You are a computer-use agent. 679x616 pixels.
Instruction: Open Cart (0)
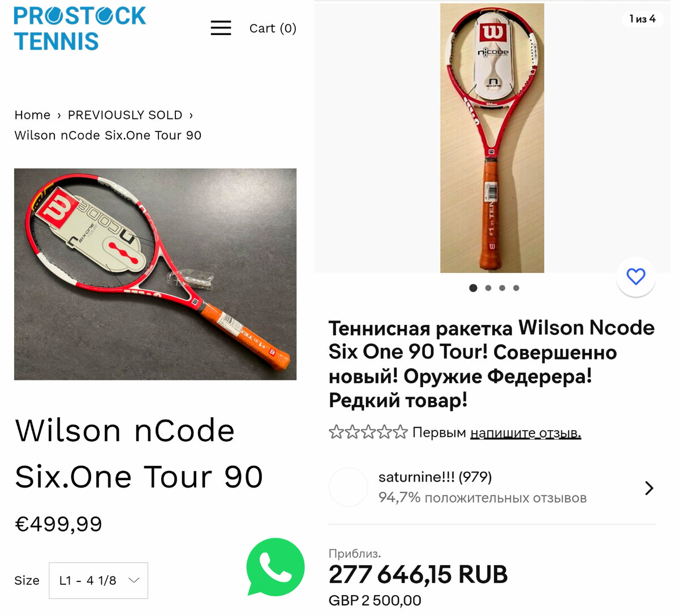(x=273, y=28)
